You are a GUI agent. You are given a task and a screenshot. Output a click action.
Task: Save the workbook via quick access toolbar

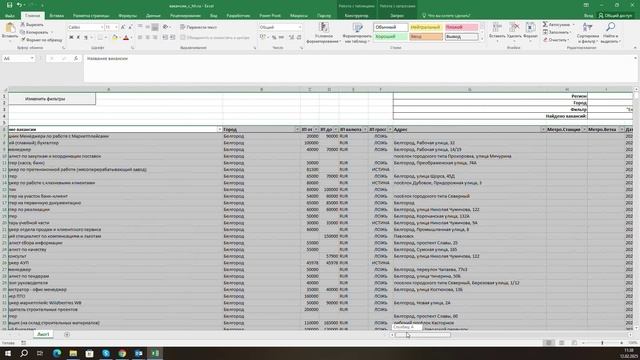tap(9, 5)
